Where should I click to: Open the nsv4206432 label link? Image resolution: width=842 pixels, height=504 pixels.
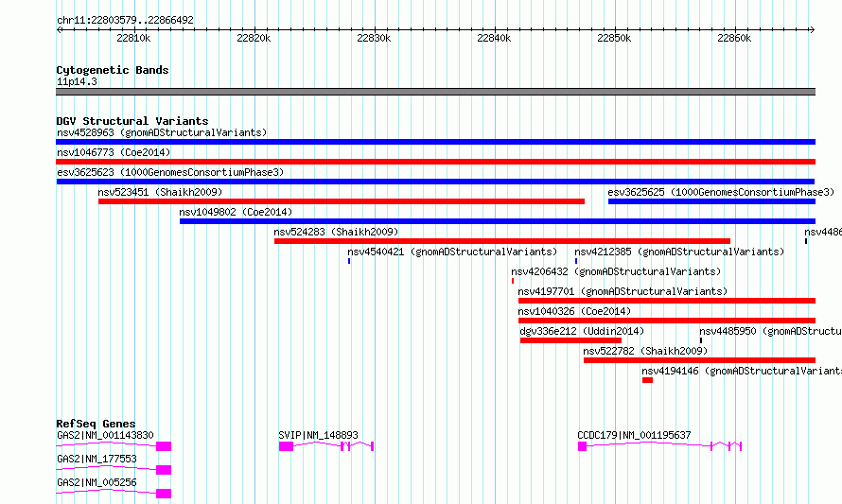tap(616, 271)
